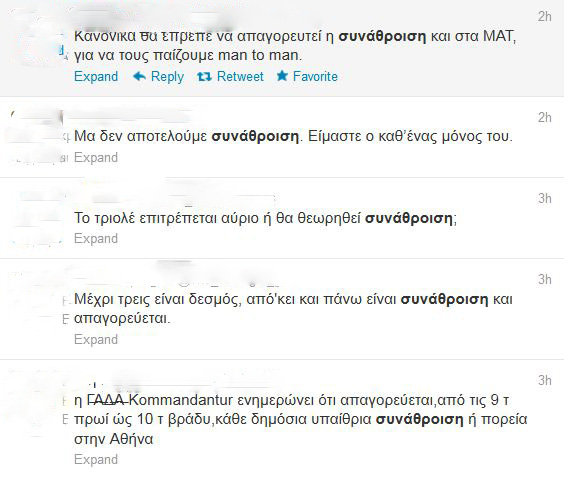Click the Favorite star icon

click(282, 76)
